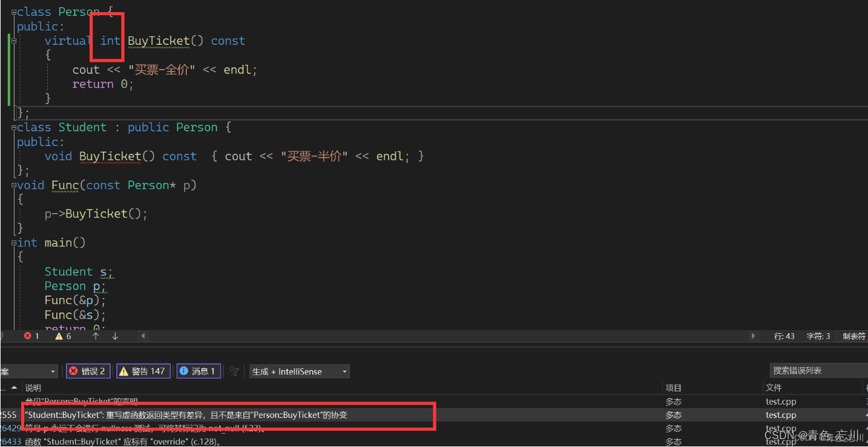Click the virtual keyword in Person class
868x447 pixels.
click(x=68, y=41)
